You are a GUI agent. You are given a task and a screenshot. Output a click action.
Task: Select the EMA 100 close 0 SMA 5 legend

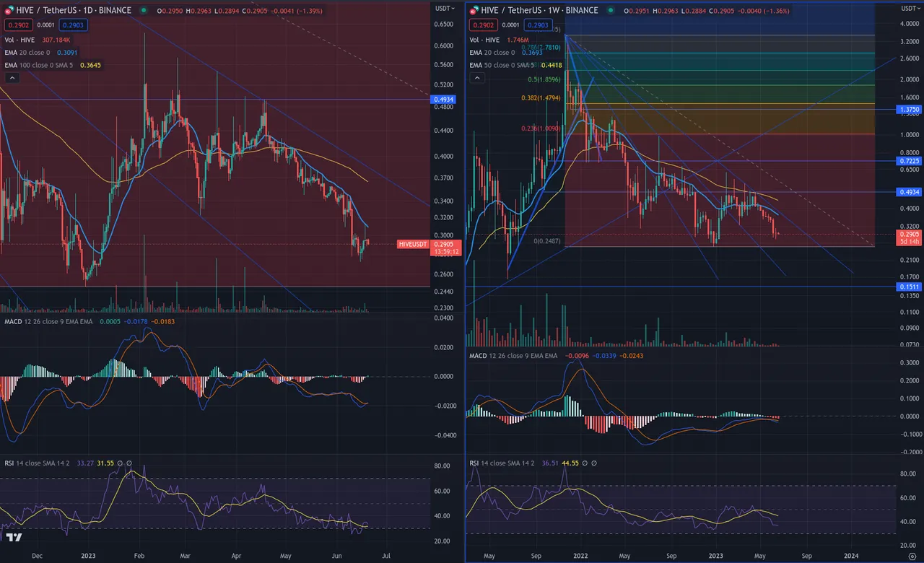point(39,66)
